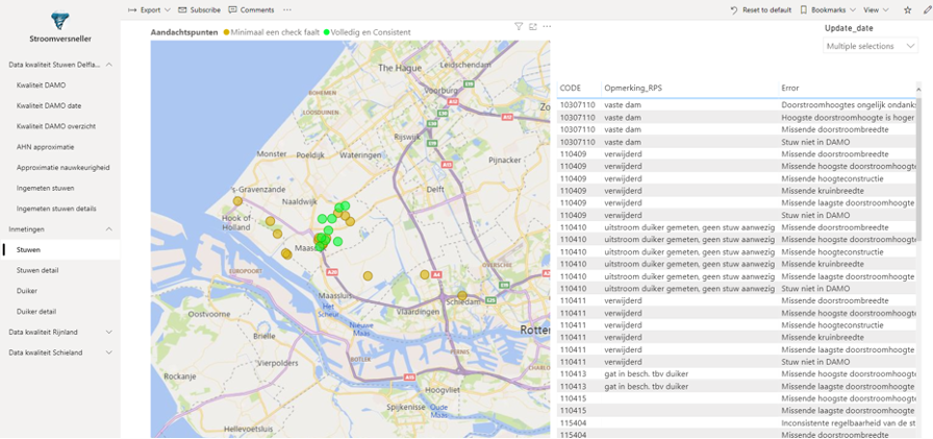This screenshot has width=933, height=439.
Task: Click legend item Volledig en Consistent
Action: 367,32
